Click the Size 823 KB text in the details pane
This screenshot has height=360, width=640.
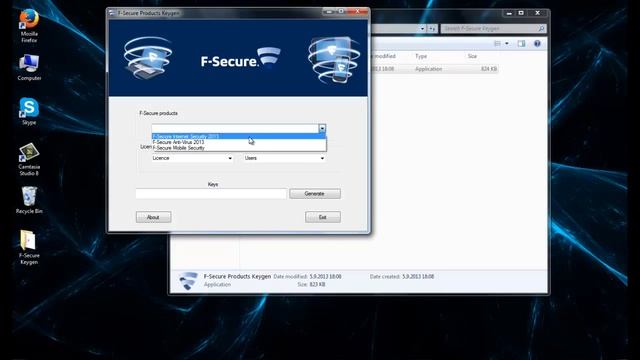tap(311, 284)
